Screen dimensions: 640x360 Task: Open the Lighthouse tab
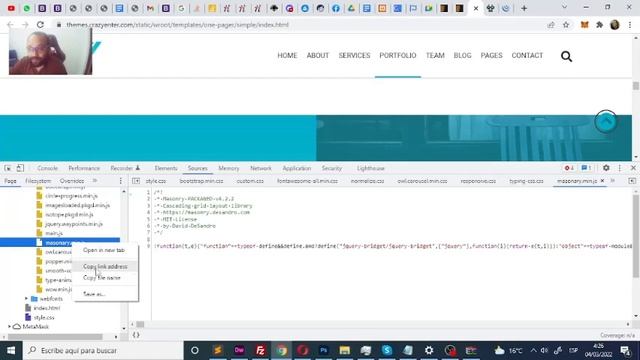coord(371,168)
